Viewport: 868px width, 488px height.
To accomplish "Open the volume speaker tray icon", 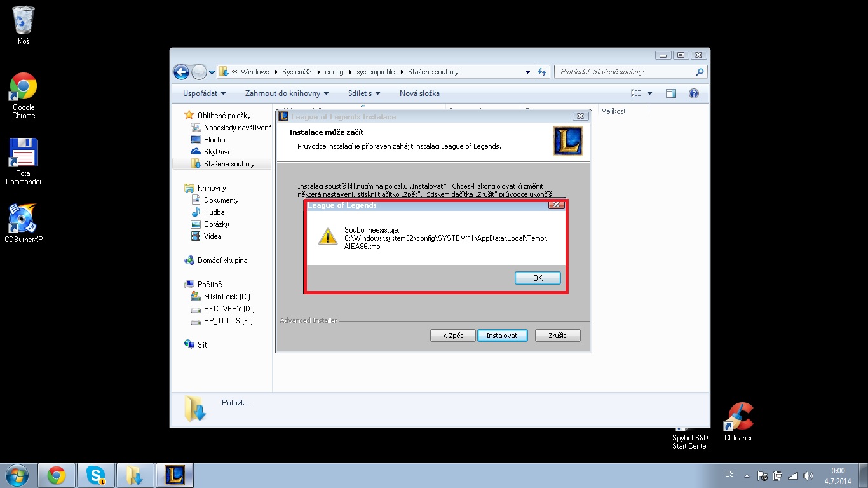I will [x=808, y=476].
